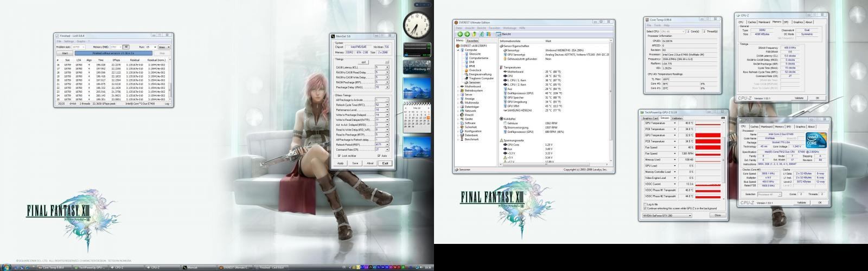Switch to Core Temp from the taskbar
Viewport: 868px width, 271px height.
click(54, 267)
